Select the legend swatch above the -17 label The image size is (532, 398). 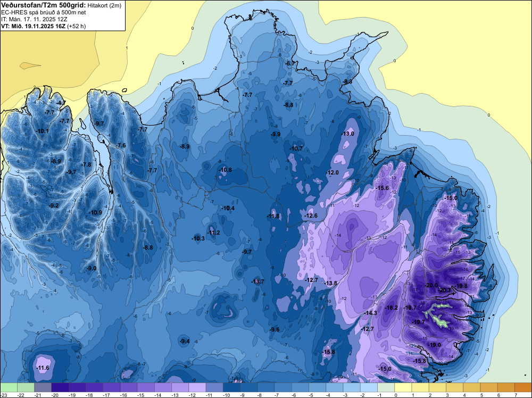(x=112, y=387)
